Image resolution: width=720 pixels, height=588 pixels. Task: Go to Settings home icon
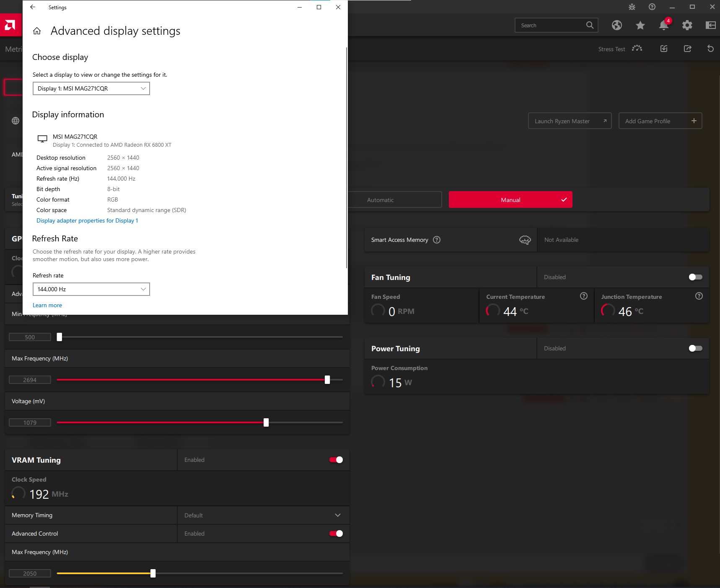(37, 31)
